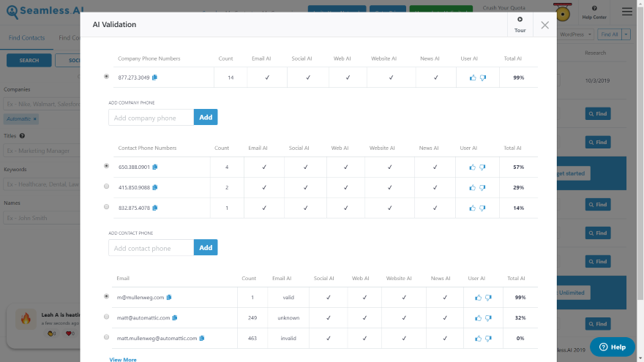Select the 832.875.4078 radio button
This screenshot has height=362, width=644.
pos(106,207)
